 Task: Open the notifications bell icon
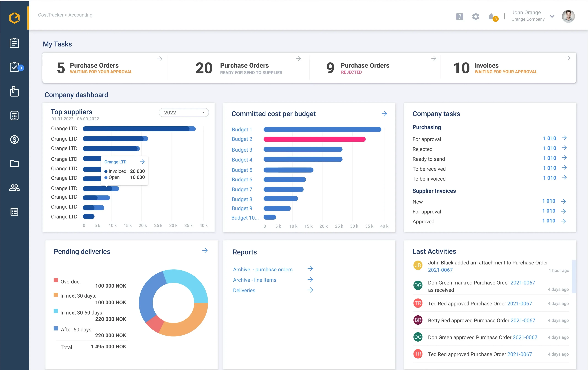pyautogui.click(x=491, y=17)
